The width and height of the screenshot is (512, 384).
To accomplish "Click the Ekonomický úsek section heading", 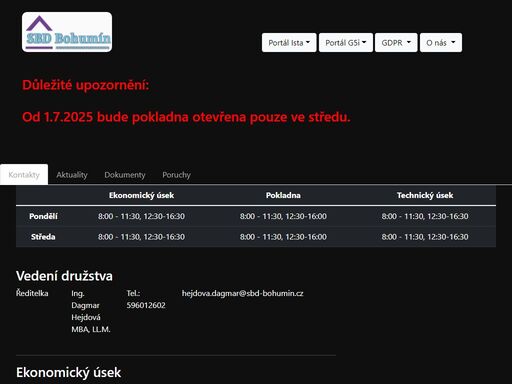I will [68, 373].
